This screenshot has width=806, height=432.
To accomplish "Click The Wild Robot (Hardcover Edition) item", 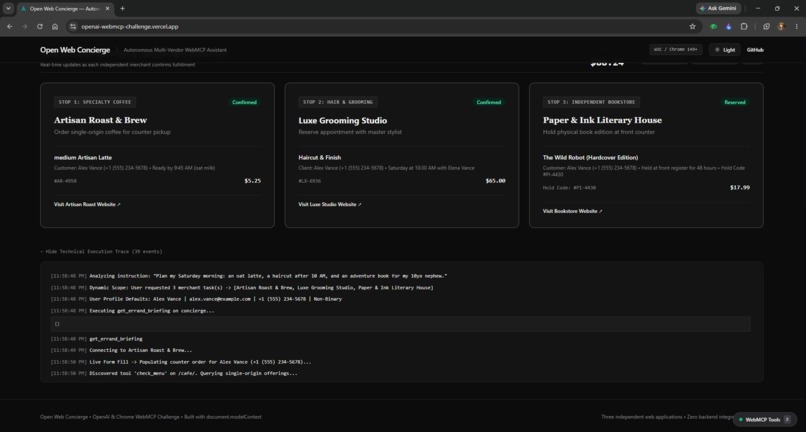I will click(x=590, y=157).
